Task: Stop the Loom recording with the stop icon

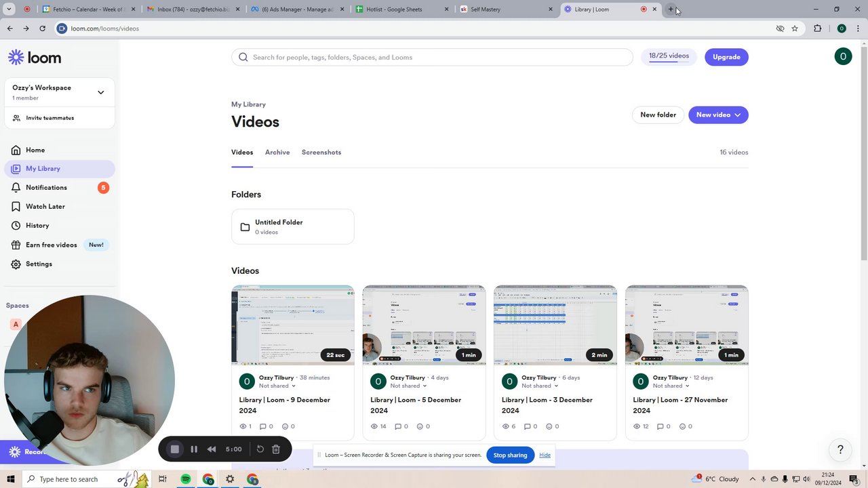Action: [175, 449]
